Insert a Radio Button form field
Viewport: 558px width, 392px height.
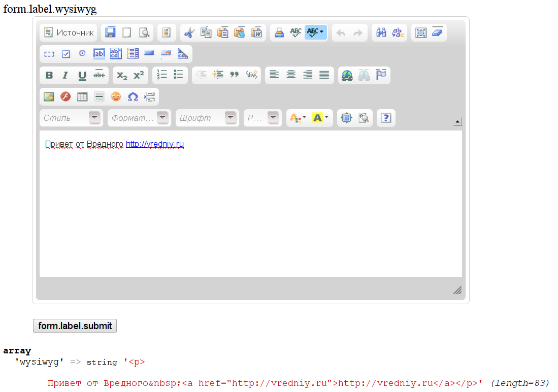click(82, 53)
